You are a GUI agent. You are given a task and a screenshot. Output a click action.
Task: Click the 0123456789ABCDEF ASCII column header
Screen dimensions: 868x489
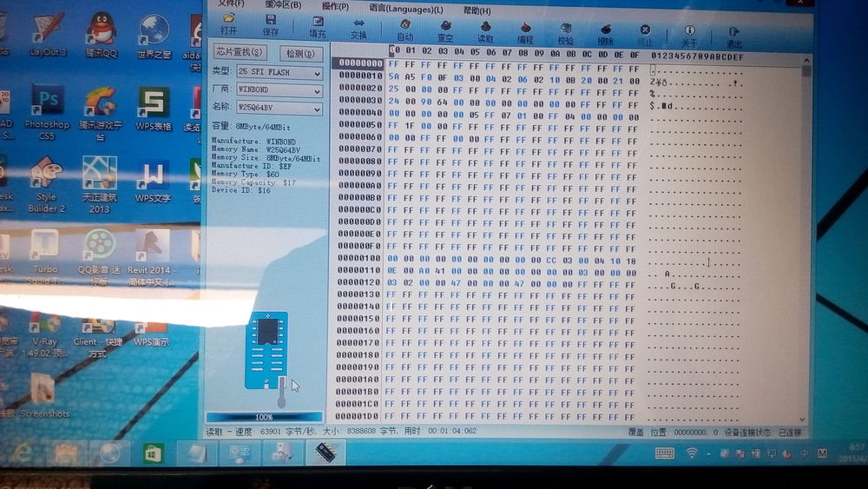coord(698,56)
